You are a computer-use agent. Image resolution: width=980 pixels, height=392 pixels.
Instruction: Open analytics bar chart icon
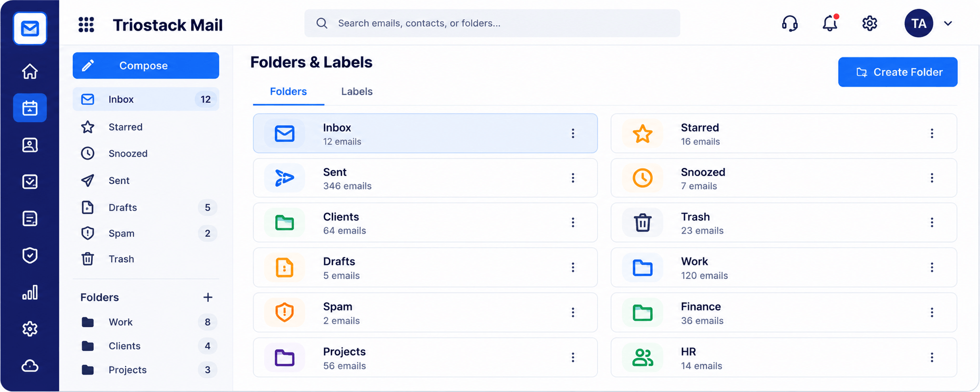click(30, 292)
